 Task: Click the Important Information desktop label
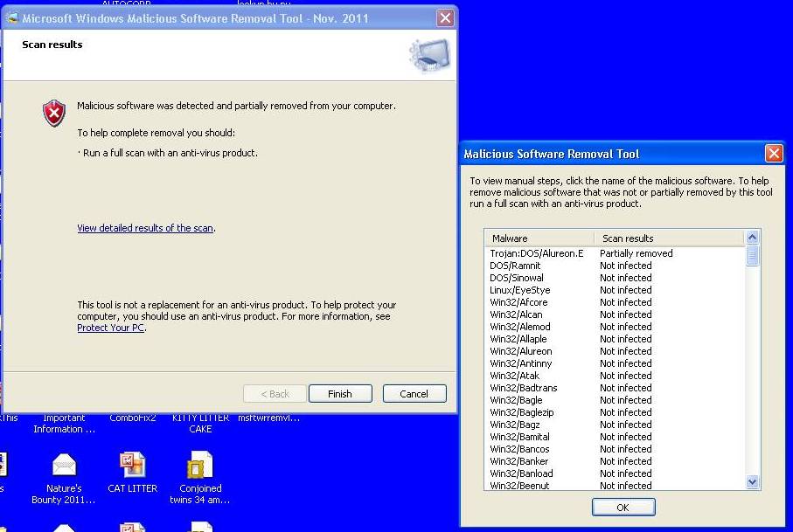click(64, 424)
